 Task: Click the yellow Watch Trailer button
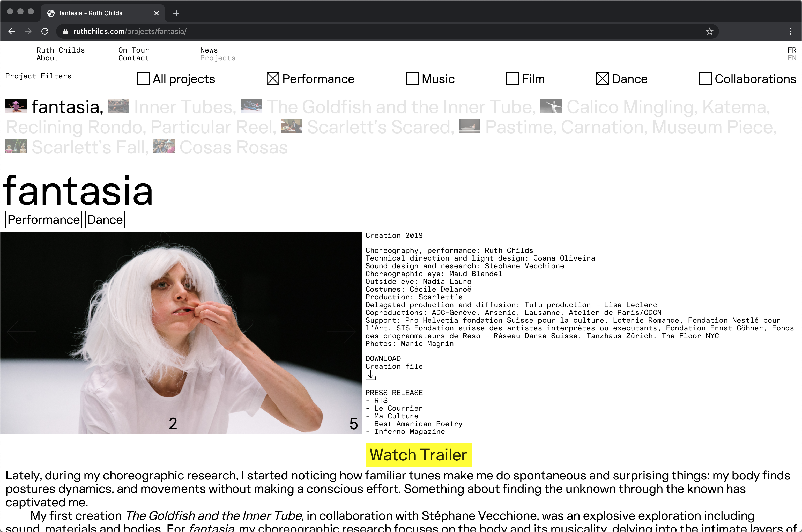[418, 455]
